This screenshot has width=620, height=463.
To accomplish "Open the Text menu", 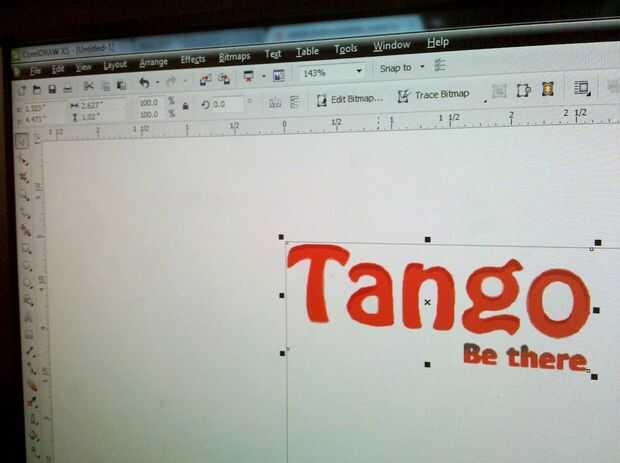I will pyautogui.click(x=273, y=54).
